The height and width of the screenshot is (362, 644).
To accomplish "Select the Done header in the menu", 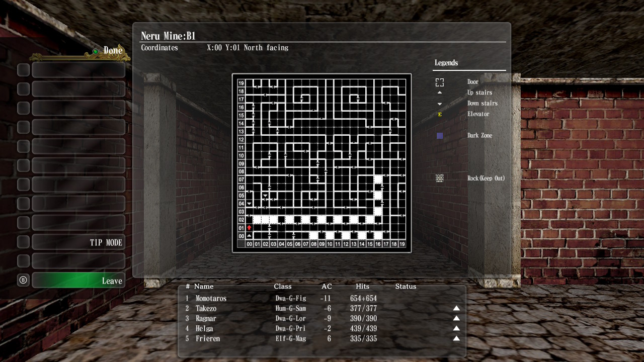I will click(113, 51).
